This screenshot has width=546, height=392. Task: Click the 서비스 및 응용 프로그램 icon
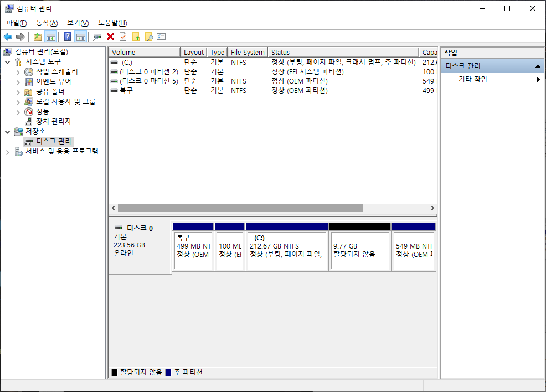18,152
